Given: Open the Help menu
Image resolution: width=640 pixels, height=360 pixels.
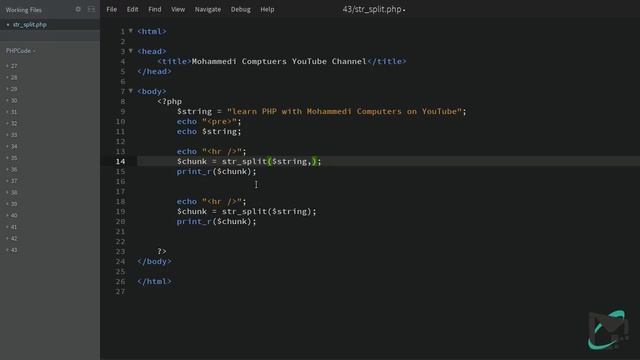Looking at the screenshot, I should (267, 9).
